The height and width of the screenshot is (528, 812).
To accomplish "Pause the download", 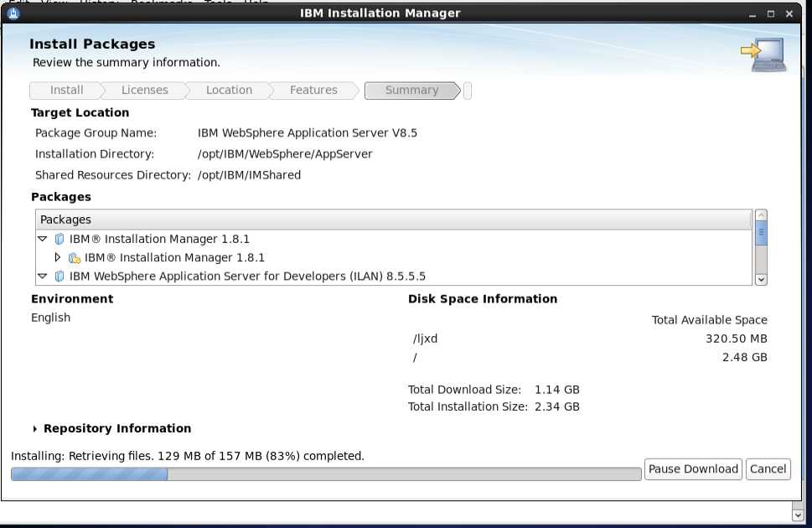I will tap(693, 469).
